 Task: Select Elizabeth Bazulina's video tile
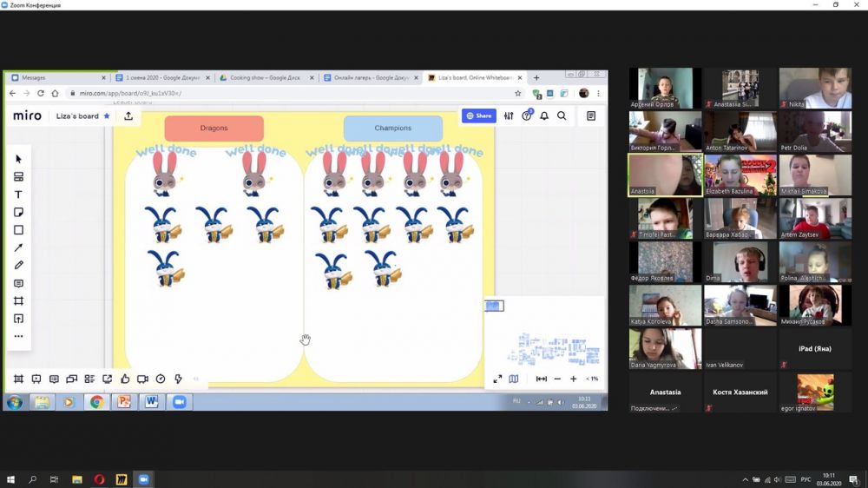point(740,175)
